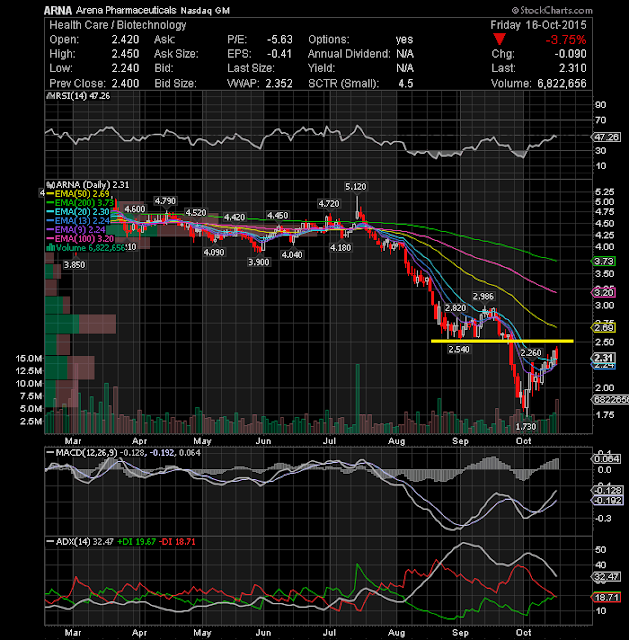Click the 5.120 peak price label
629x640 pixels.
[x=356, y=187]
